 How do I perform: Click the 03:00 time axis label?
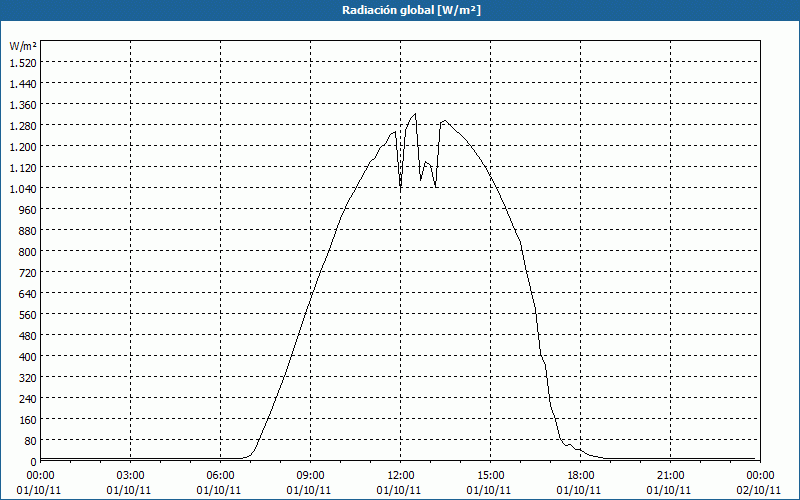pos(130,476)
